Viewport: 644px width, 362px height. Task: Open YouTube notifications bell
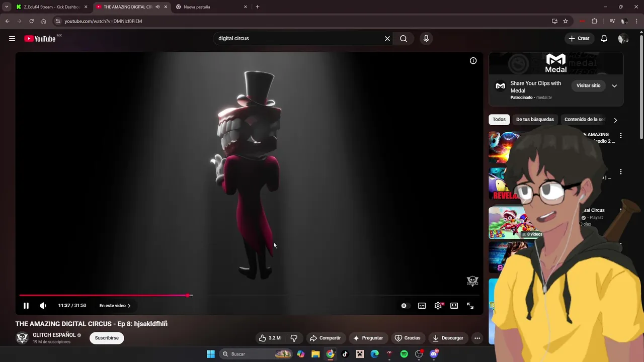(604, 39)
